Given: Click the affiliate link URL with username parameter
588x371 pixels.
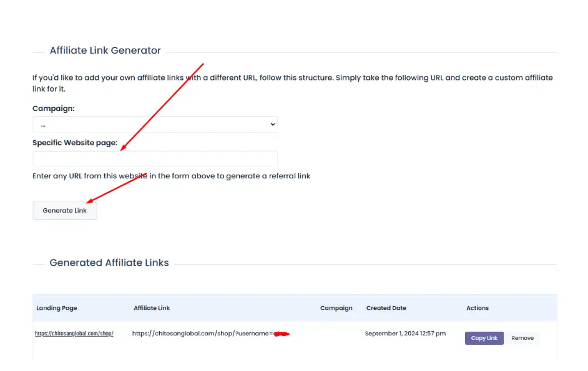Looking at the screenshot, I should pos(202,334).
